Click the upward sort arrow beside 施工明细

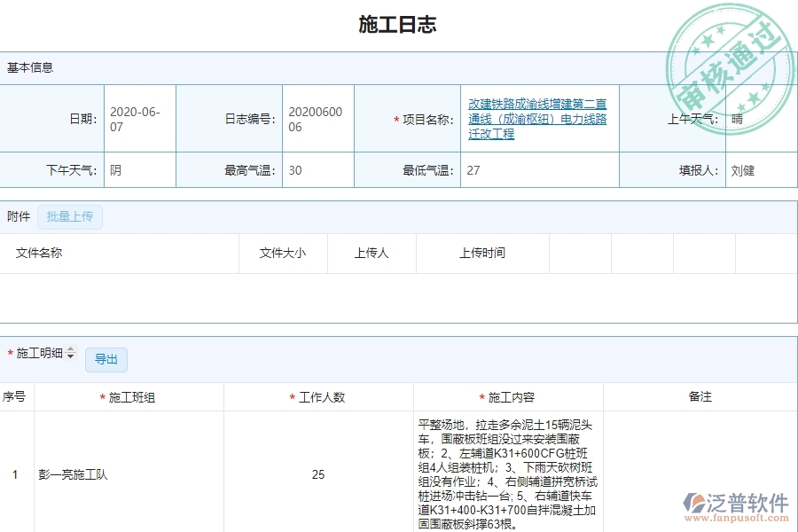[x=70, y=349]
